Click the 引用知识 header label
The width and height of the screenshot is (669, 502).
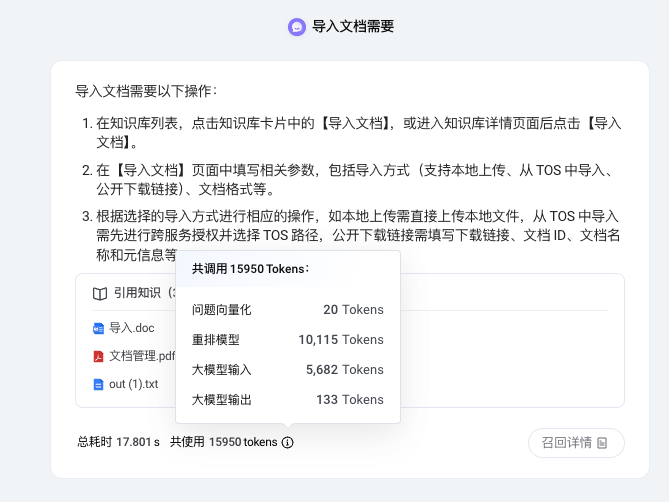[137, 293]
